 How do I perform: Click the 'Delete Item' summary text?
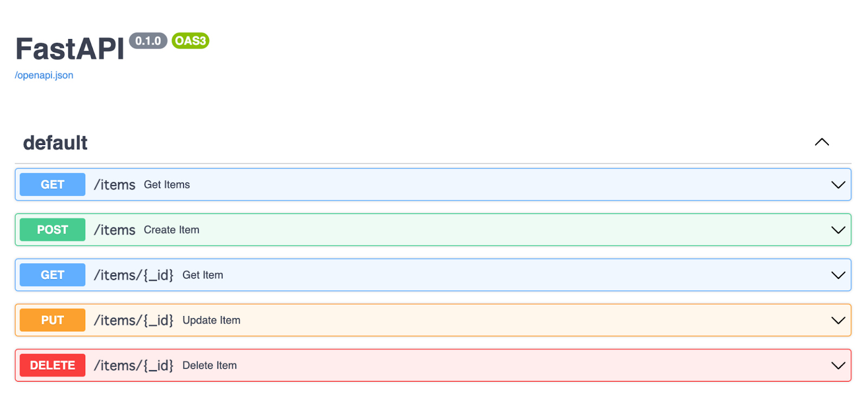coord(209,365)
